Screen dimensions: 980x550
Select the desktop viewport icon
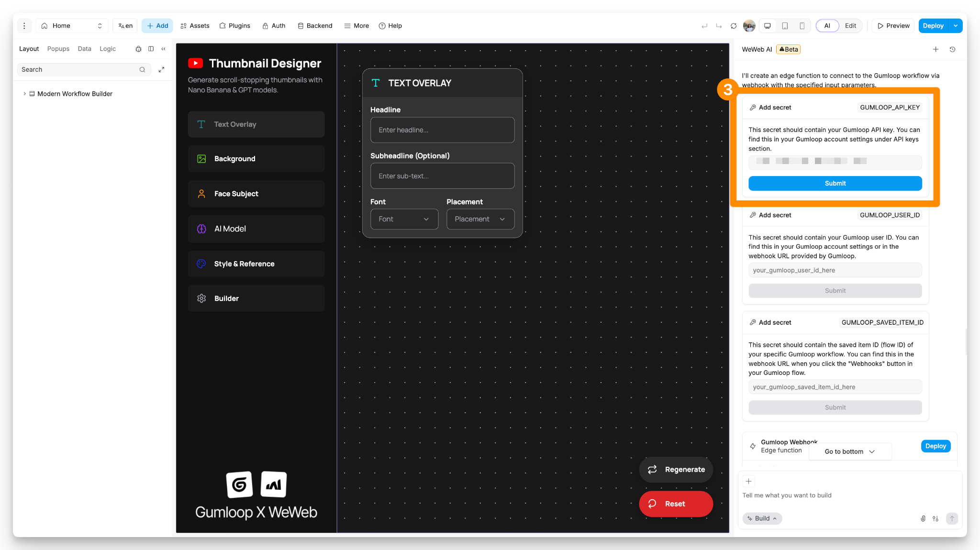[x=767, y=26]
